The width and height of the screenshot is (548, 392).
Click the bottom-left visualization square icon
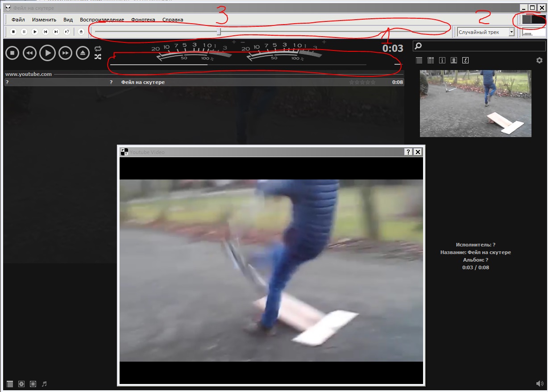pyautogui.click(x=33, y=384)
